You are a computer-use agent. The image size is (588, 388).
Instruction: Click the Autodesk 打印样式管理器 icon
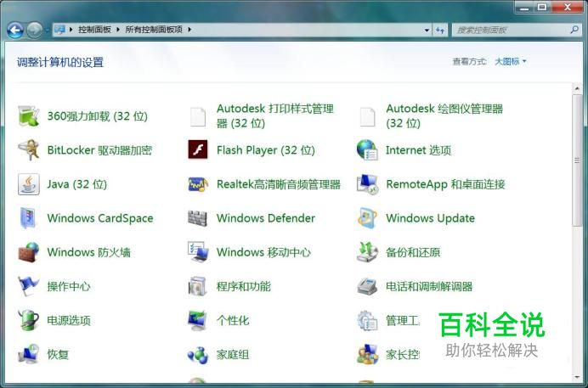[198, 116]
